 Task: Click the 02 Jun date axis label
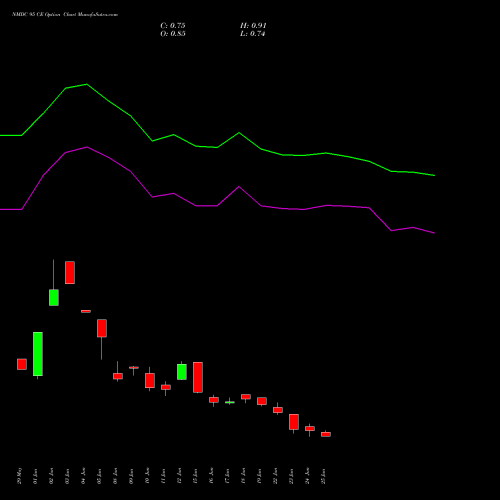[x=51, y=476]
